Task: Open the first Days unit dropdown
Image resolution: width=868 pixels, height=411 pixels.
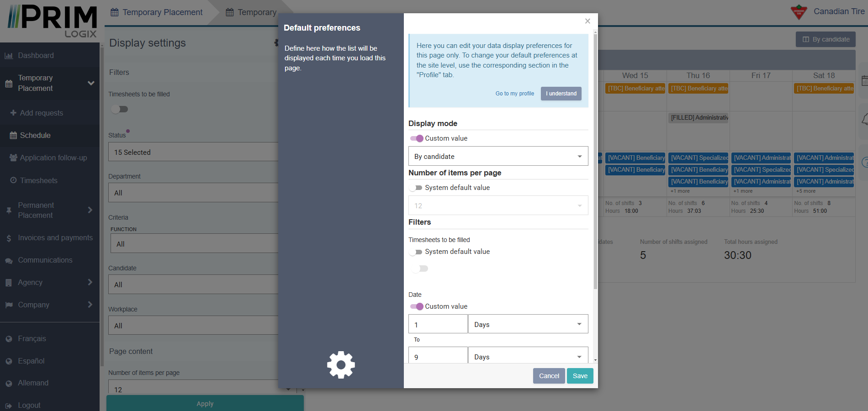Action: (x=528, y=324)
